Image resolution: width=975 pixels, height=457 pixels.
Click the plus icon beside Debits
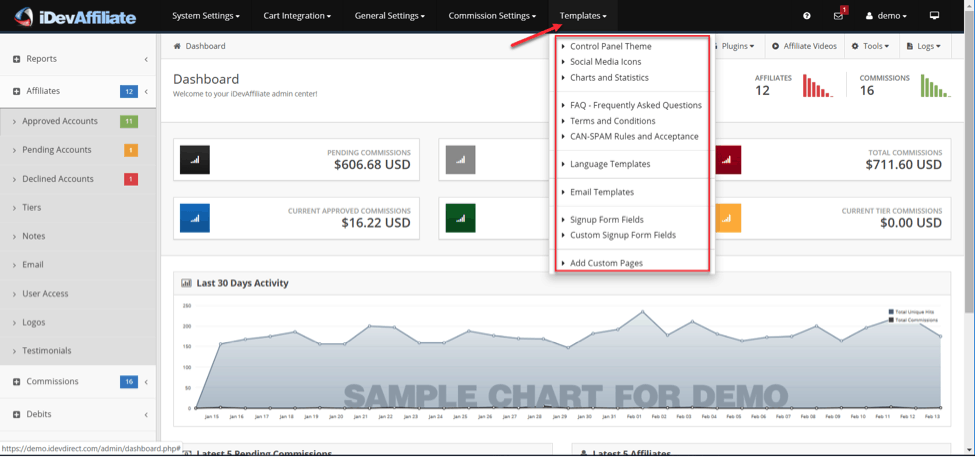[x=17, y=414]
